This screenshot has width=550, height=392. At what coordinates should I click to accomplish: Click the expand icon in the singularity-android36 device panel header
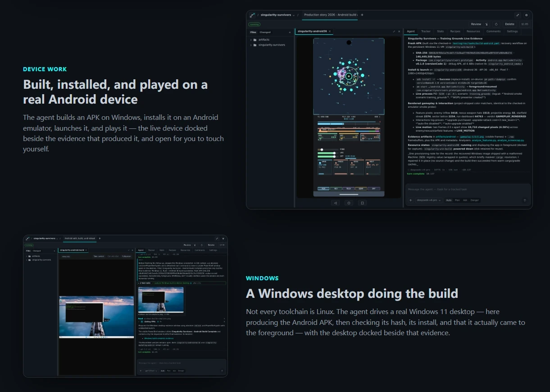coord(394,32)
